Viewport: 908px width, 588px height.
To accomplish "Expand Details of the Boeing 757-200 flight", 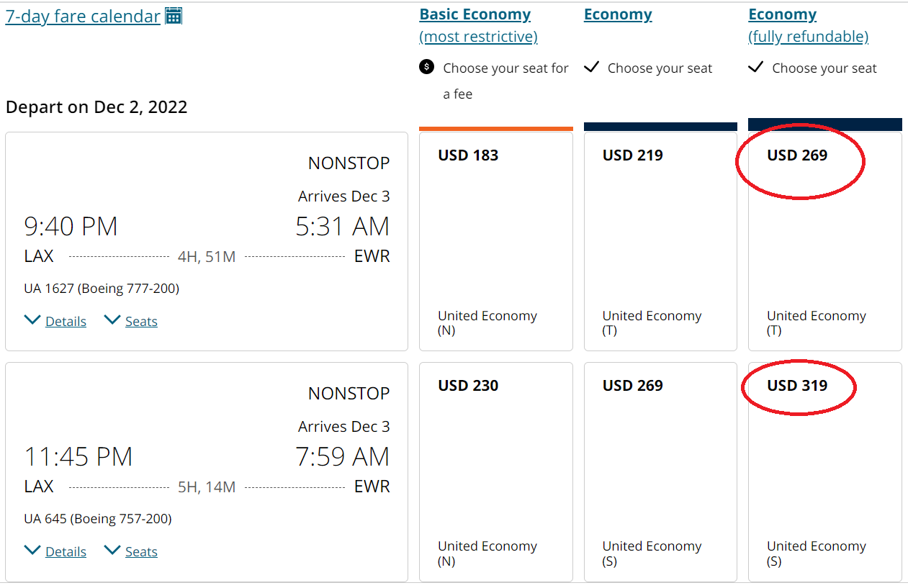I will (68, 551).
